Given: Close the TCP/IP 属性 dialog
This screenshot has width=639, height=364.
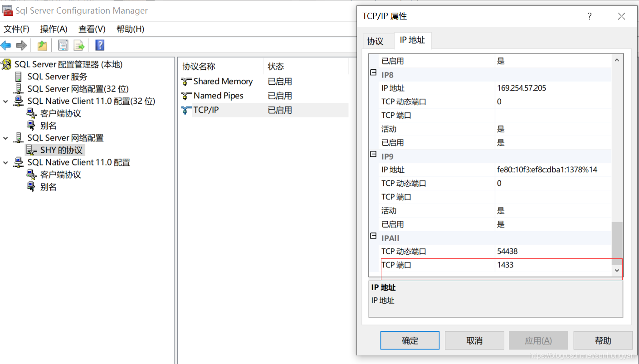Looking at the screenshot, I should coord(621,16).
